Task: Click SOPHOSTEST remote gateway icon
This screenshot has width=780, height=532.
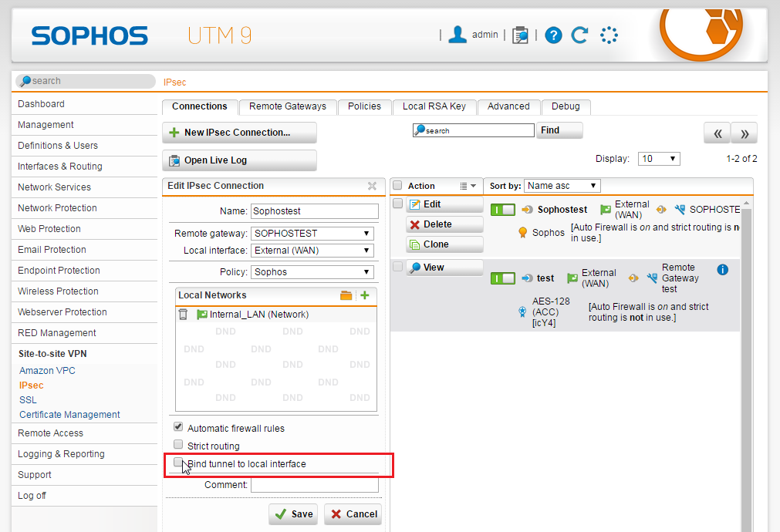Action: [x=680, y=210]
